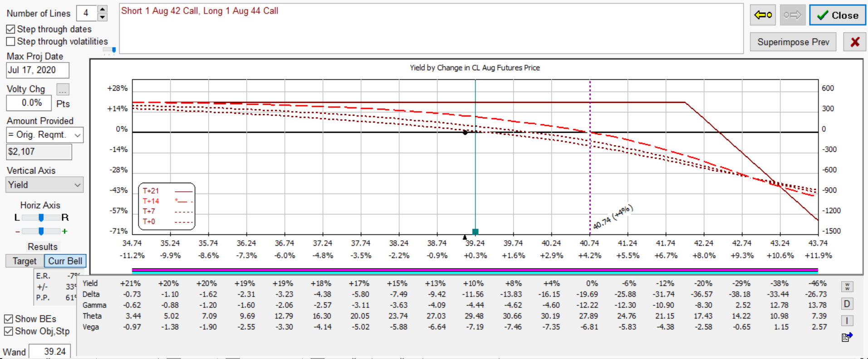
Task: Click the 43.74 price axis label
Action: [x=818, y=243]
